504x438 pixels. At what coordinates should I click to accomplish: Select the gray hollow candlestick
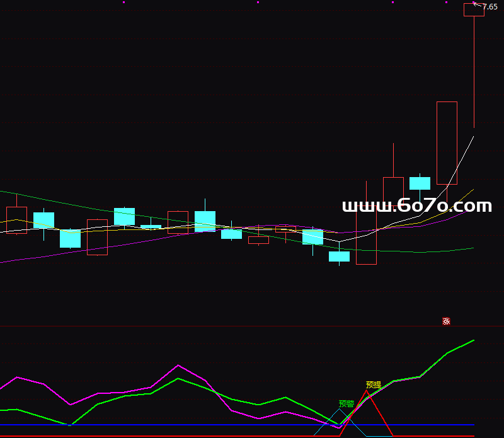pos(366,236)
